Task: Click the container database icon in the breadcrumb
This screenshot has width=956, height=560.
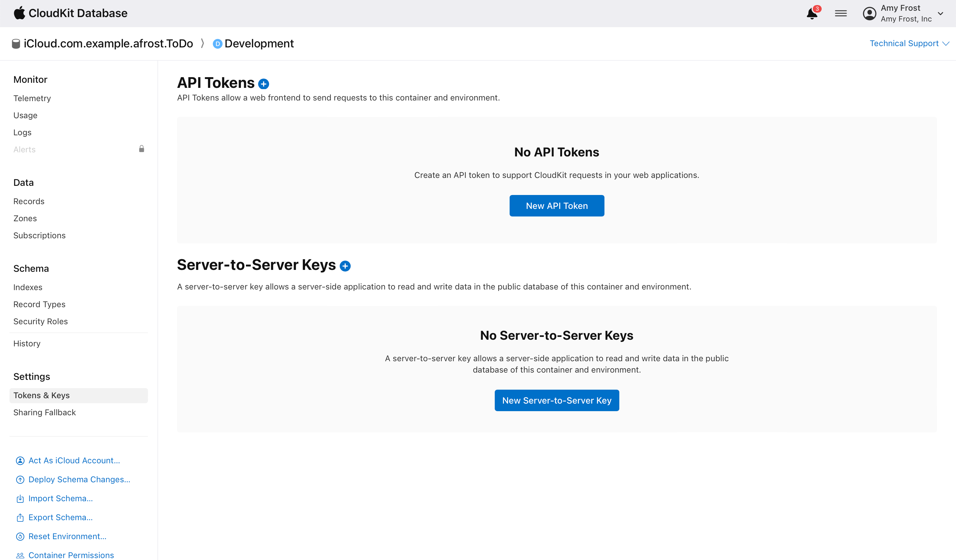Action: tap(16, 43)
